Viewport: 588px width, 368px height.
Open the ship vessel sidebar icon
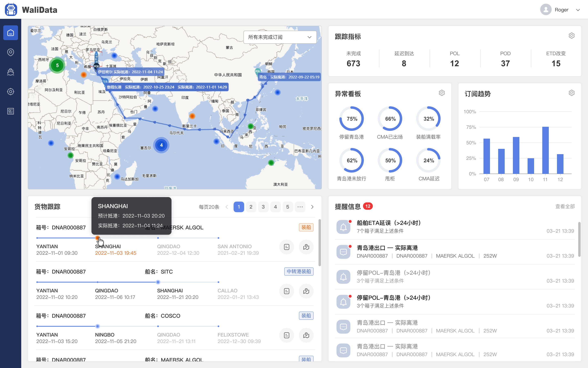pos(10,72)
